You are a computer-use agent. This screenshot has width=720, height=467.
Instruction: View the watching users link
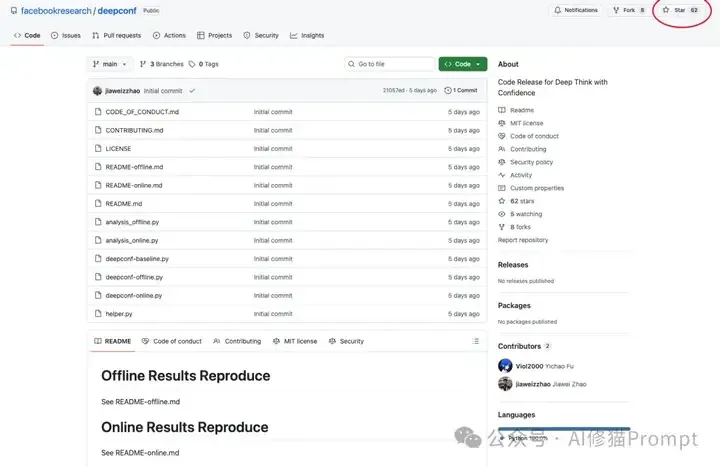pos(520,214)
